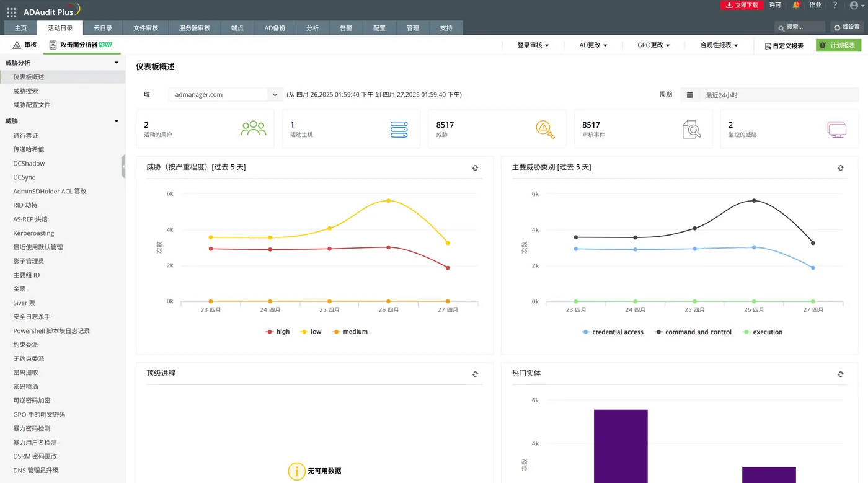Toggle the credential access legend item
Screen dimensions: 868x483
click(x=613, y=332)
